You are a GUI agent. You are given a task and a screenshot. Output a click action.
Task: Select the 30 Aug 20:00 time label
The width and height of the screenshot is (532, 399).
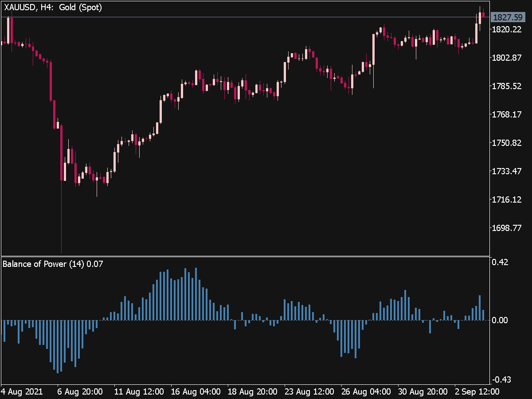click(423, 392)
